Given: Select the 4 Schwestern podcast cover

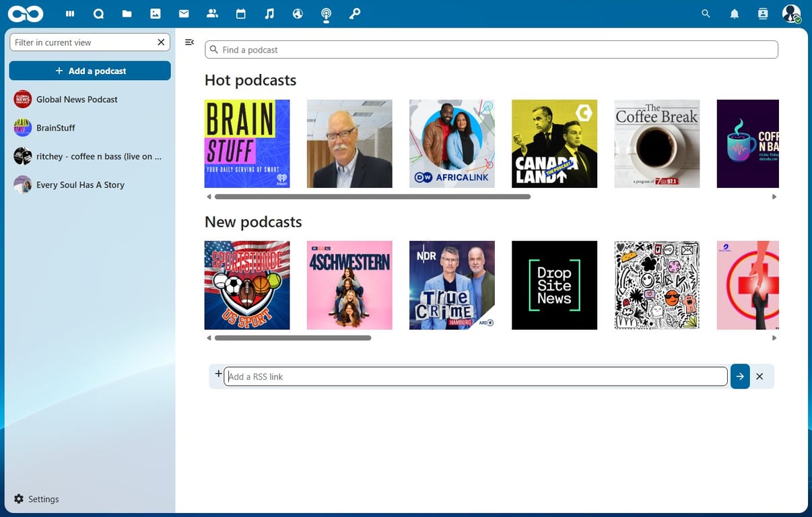Looking at the screenshot, I should pos(349,285).
